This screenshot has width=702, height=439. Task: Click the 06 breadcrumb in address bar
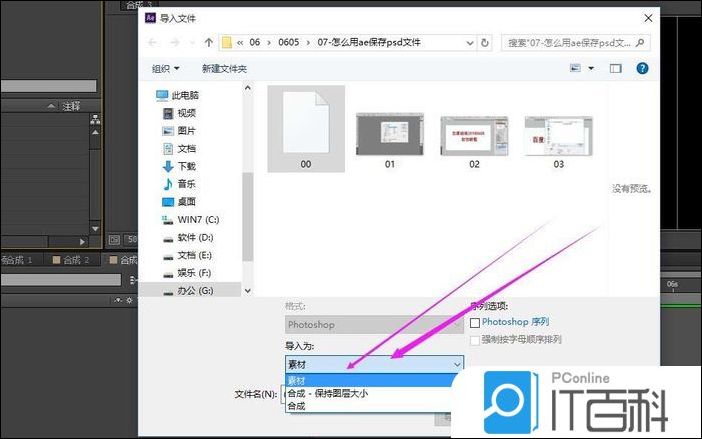[254, 43]
